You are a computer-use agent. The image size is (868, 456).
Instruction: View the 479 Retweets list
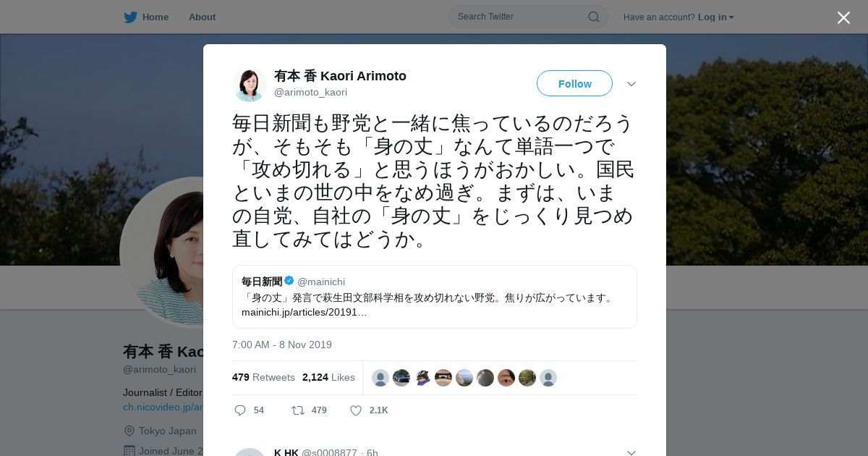[x=263, y=377]
